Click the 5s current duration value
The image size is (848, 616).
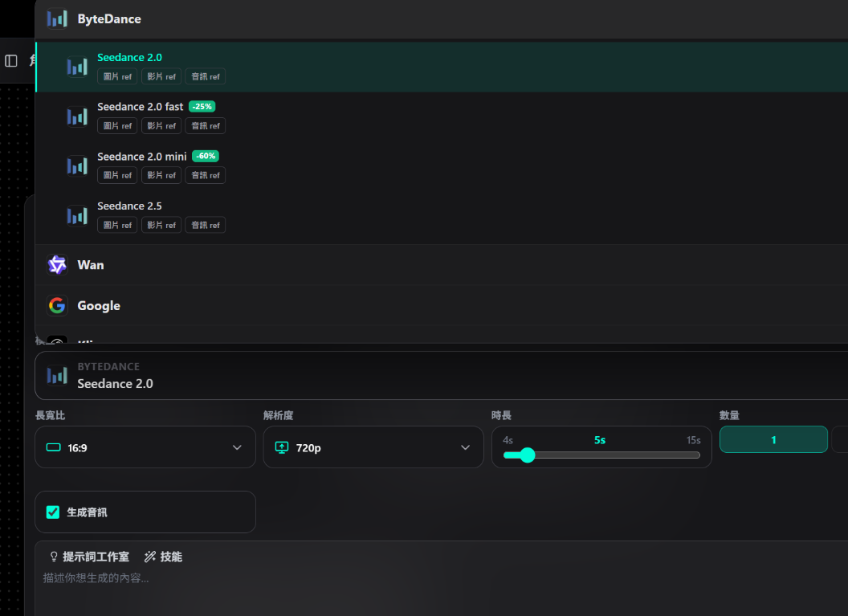coord(600,440)
